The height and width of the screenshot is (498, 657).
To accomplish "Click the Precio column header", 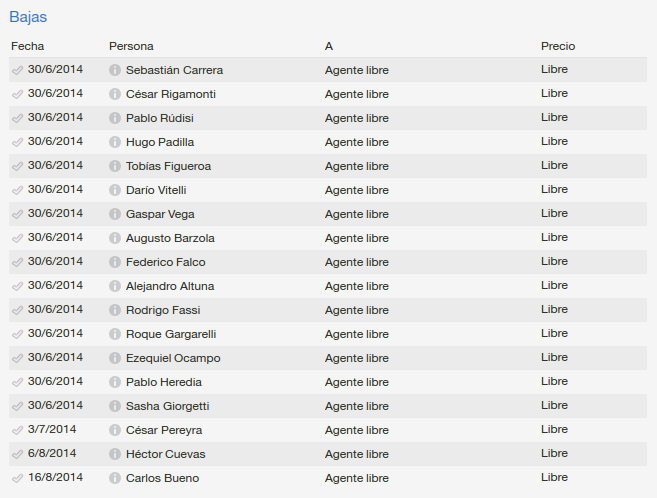I will point(558,46).
